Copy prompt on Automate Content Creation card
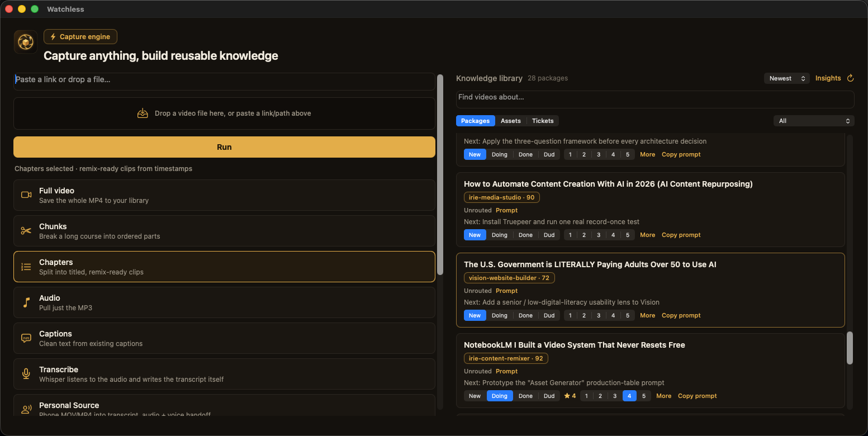Screen dimensions: 868x436 point(681,235)
